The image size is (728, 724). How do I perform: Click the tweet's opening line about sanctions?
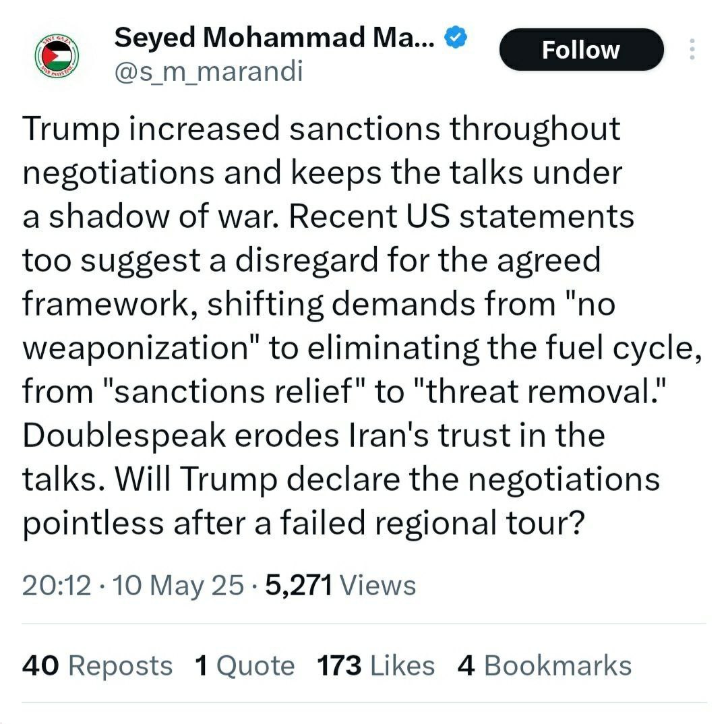(322, 129)
